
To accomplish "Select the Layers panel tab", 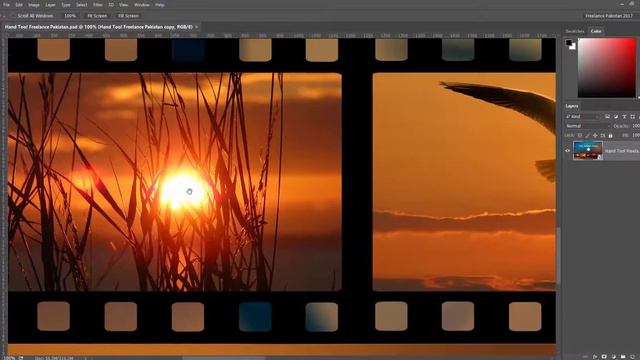I will (x=572, y=106).
